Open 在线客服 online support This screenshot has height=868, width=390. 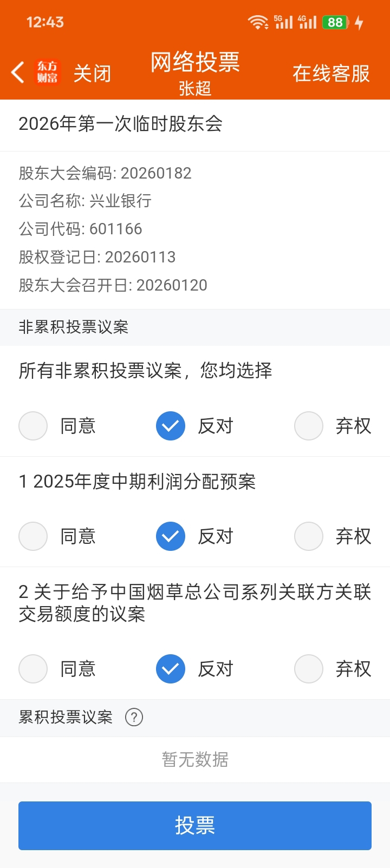331,73
